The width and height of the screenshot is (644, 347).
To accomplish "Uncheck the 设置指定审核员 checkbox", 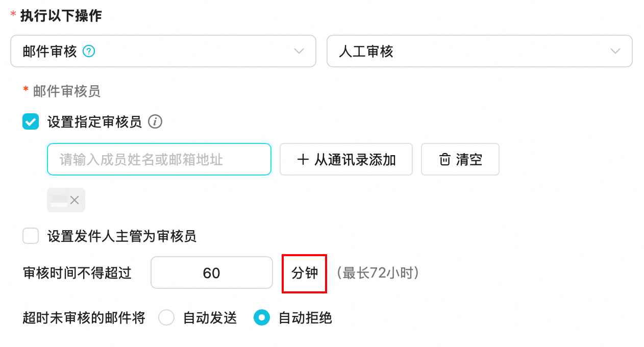I will (31, 122).
